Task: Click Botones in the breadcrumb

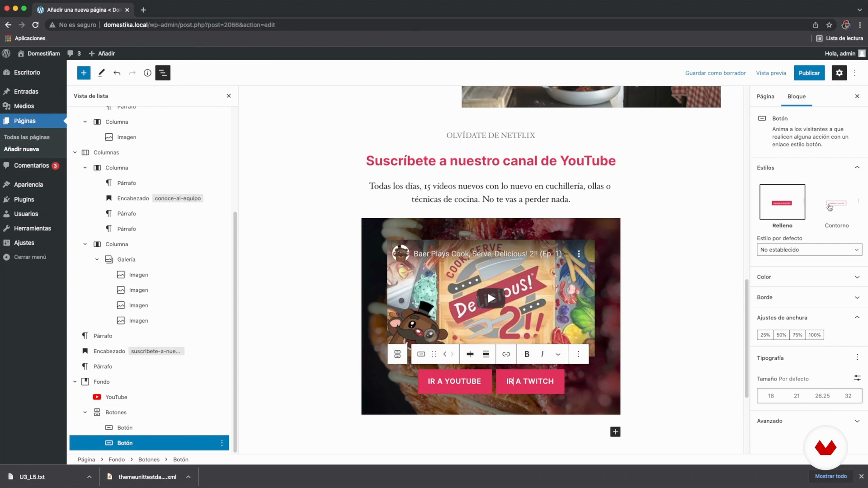Action: point(149,460)
